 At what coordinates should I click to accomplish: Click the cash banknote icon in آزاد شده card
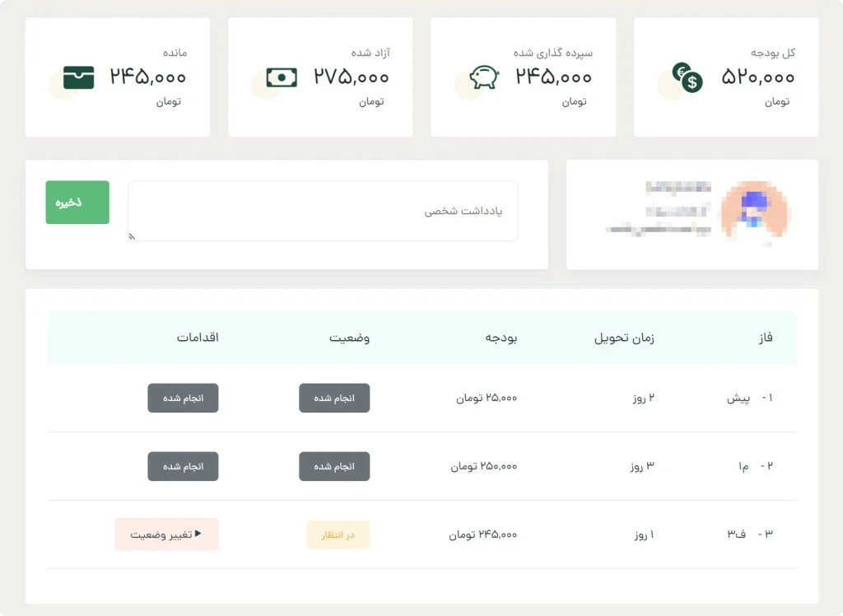(x=282, y=77)
